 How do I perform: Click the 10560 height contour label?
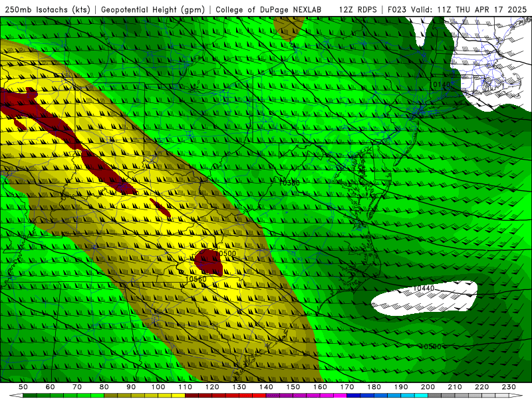196,279
